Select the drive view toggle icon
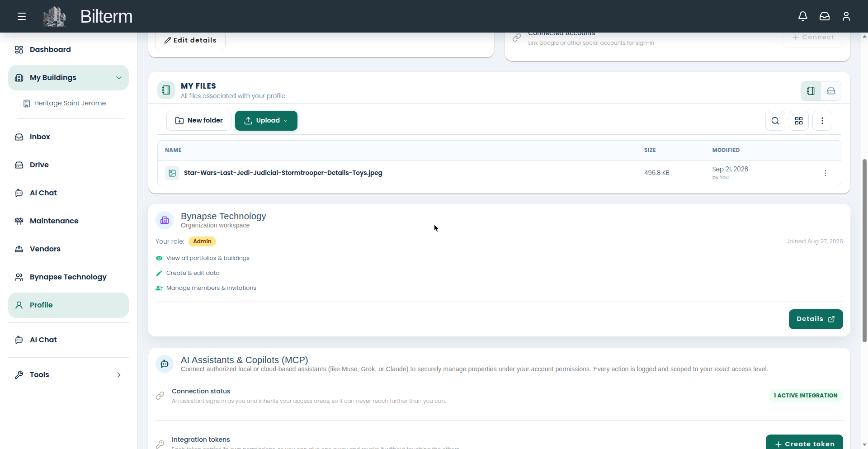Image resolution: width=868 pixels, height=449 pixels. 831,91
